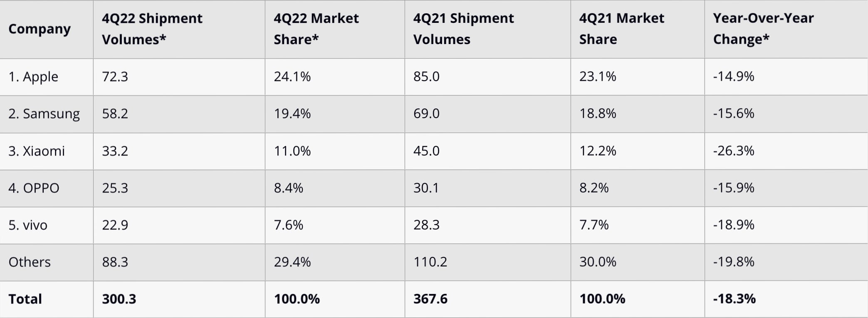
Task: Click the Apple company cell
Action: [33, 77]
